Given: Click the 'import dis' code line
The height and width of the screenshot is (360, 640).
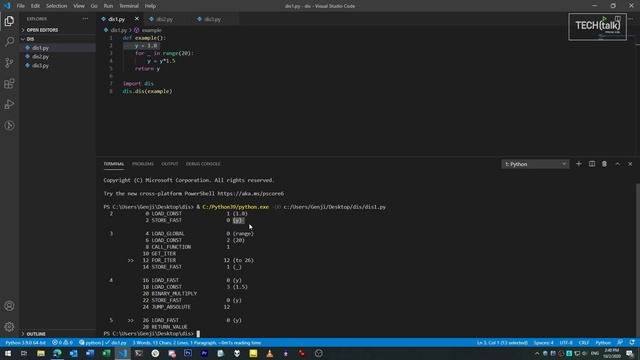Looking at the screenshot, I should [x=138, y=84].
